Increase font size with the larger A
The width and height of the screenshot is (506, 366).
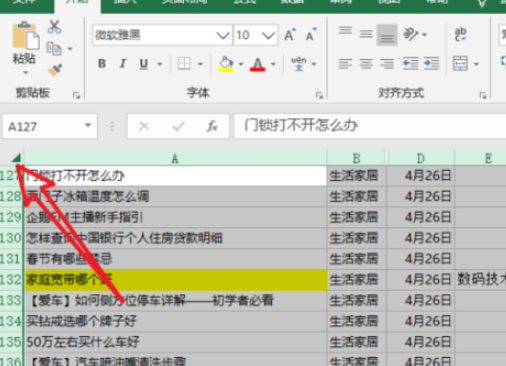click(x=290, y=35)
